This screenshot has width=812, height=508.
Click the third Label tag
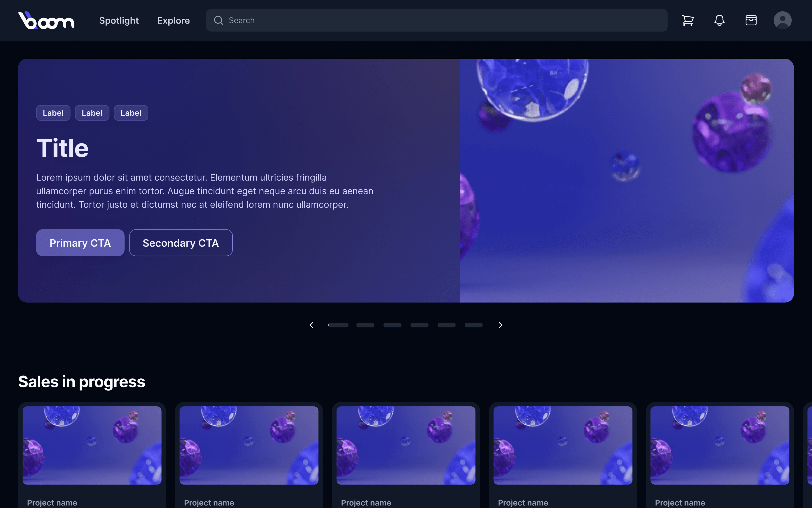(131, 113)
